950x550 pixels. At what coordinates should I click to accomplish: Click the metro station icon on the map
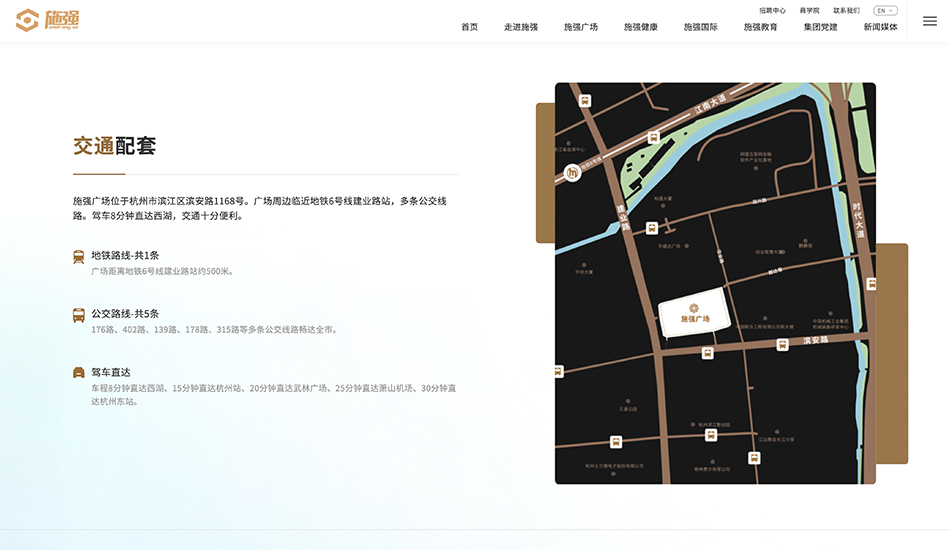[x=573, y=173]
